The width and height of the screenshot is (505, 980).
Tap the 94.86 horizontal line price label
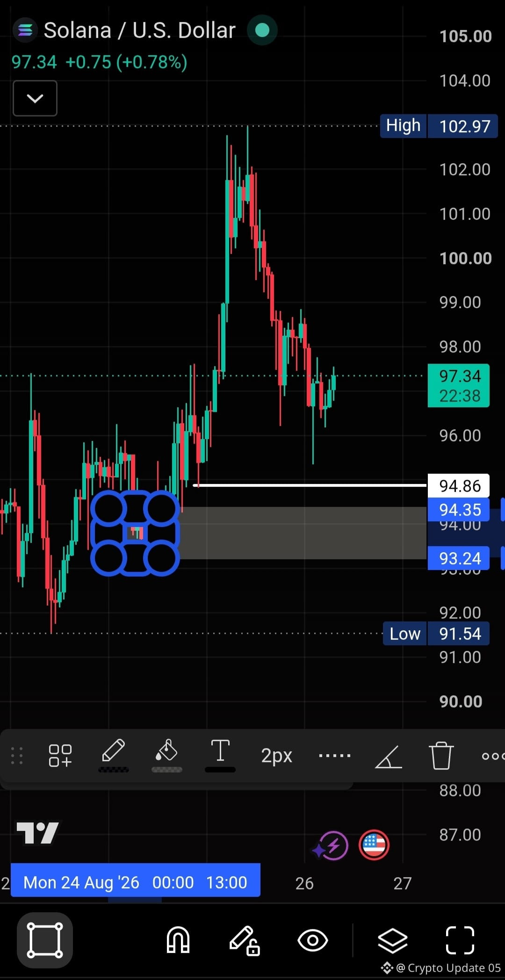click(459, 486)
